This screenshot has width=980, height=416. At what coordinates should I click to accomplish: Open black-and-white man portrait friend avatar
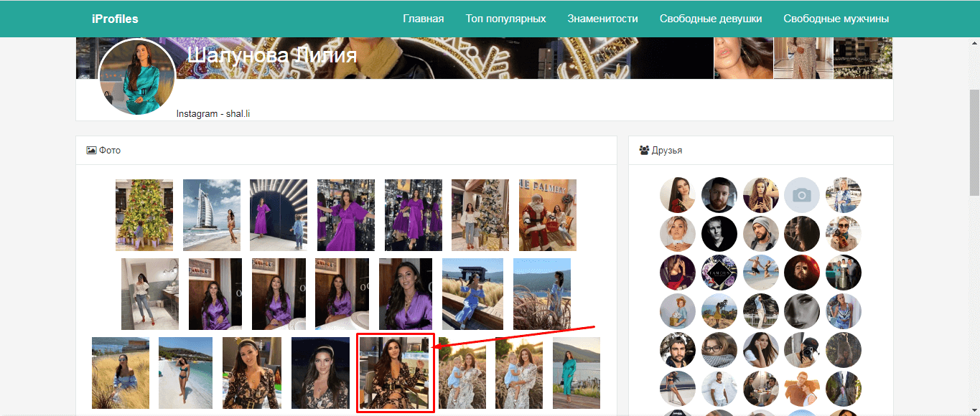coord(719,234)
